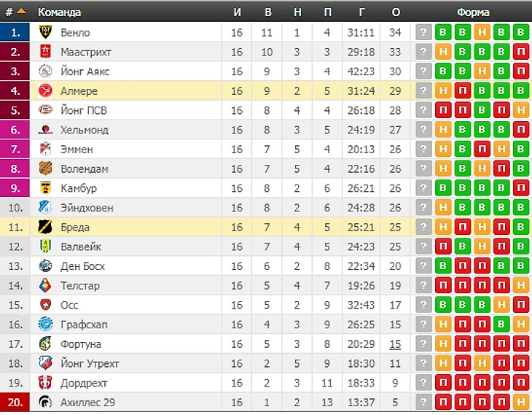Click the Графсхап round blue logo

pyautogui.click(x=45, y=325)
